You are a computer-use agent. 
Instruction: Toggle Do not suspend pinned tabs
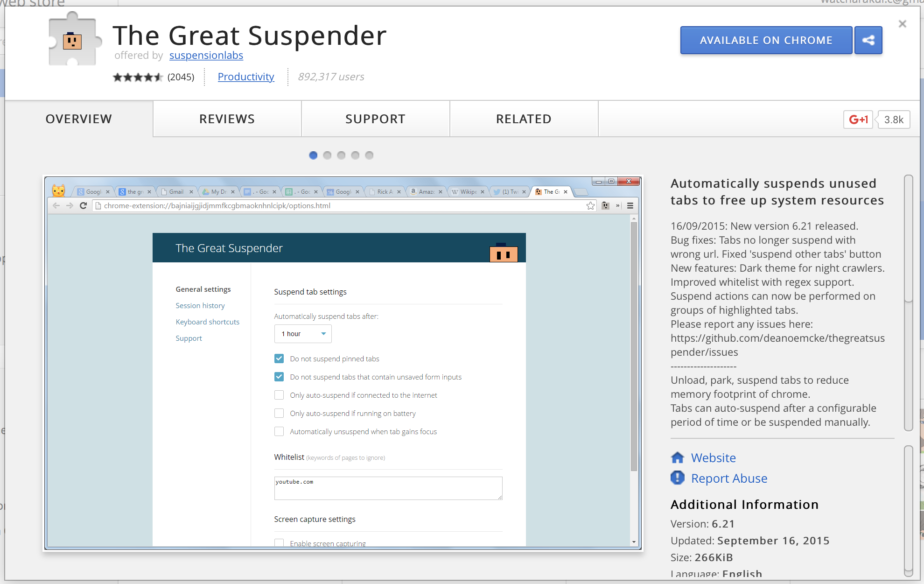(x=279, y=359)
